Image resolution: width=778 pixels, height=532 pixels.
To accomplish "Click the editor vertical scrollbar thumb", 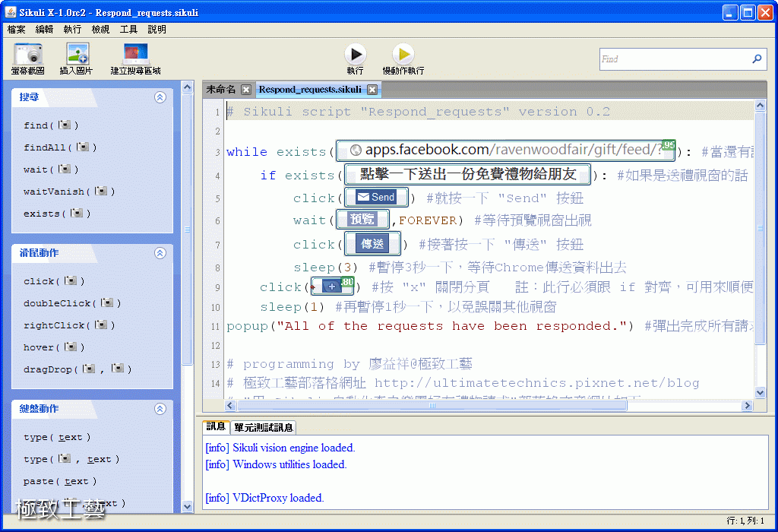I will [x=760, y=228].
